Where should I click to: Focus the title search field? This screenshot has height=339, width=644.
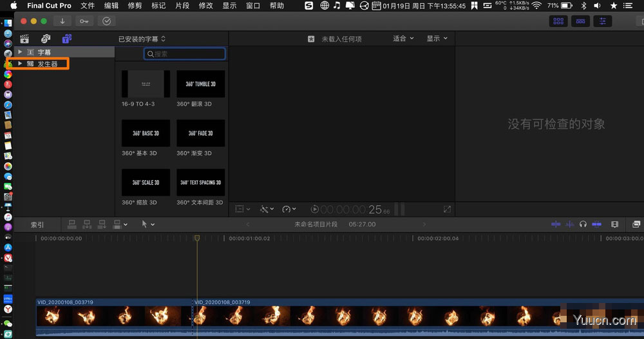184,54
